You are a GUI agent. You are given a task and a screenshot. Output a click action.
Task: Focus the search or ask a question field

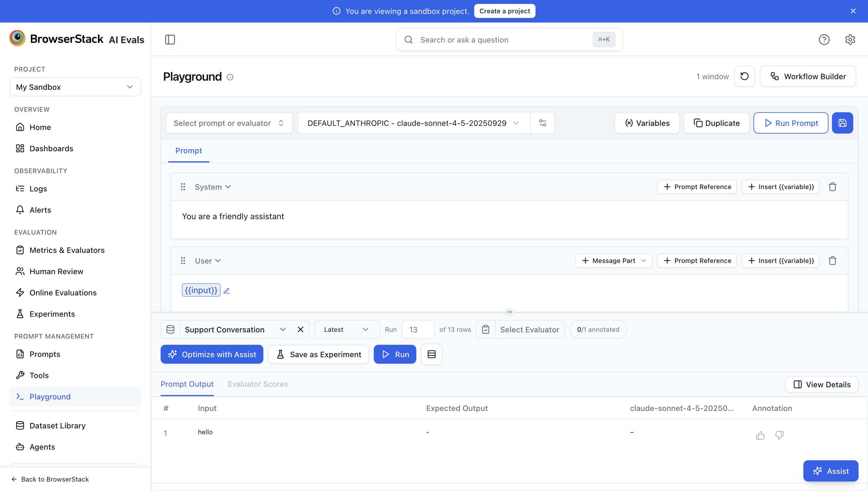pos(509,40)
